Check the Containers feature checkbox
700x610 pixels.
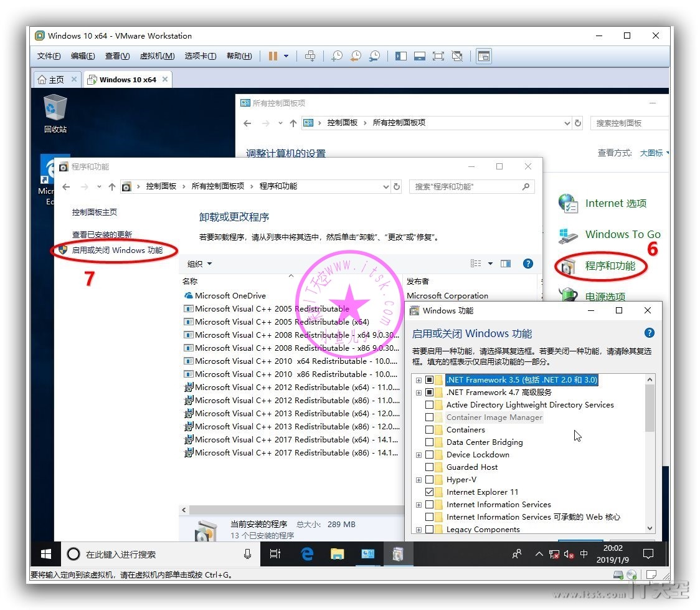point(430,429)
